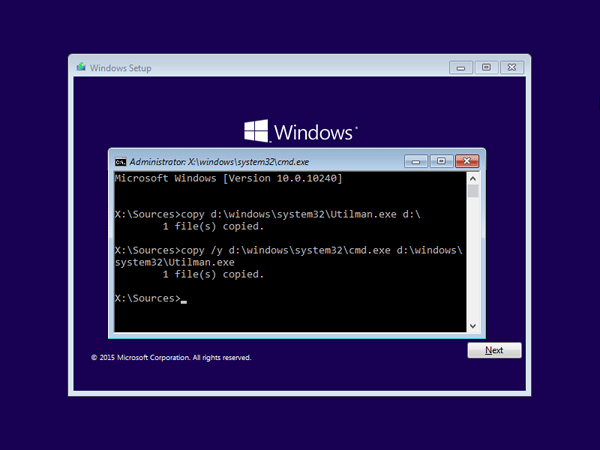Click the console scrollbar down arrow
This screenshot has height=450, width=600.
[473, 325]
